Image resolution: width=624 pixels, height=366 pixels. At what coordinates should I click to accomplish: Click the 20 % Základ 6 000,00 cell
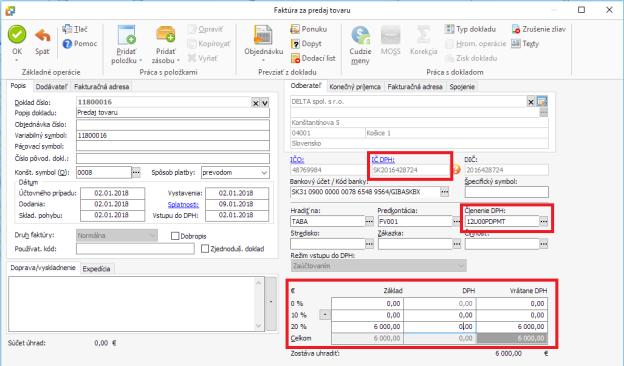point(367,327)
